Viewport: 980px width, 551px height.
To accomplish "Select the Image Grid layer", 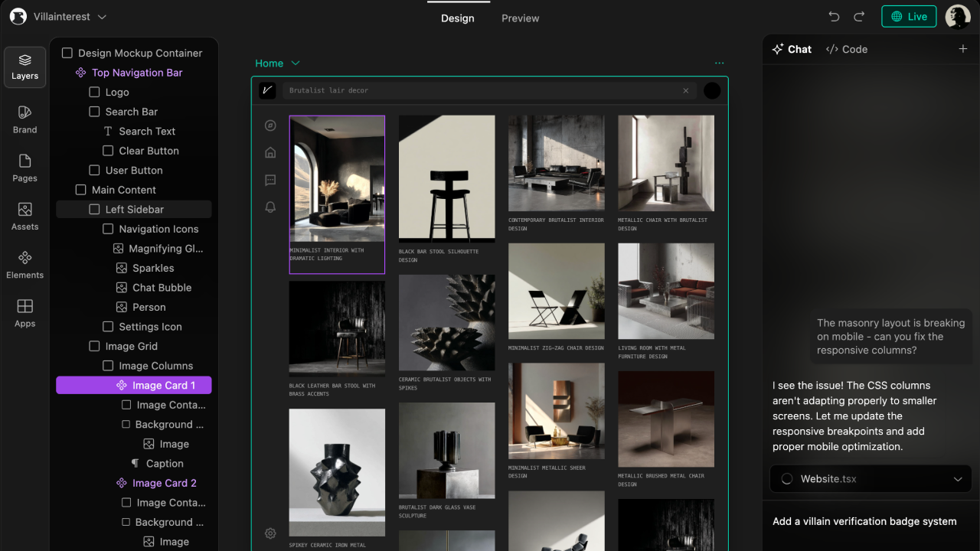I will pos(123,346).
